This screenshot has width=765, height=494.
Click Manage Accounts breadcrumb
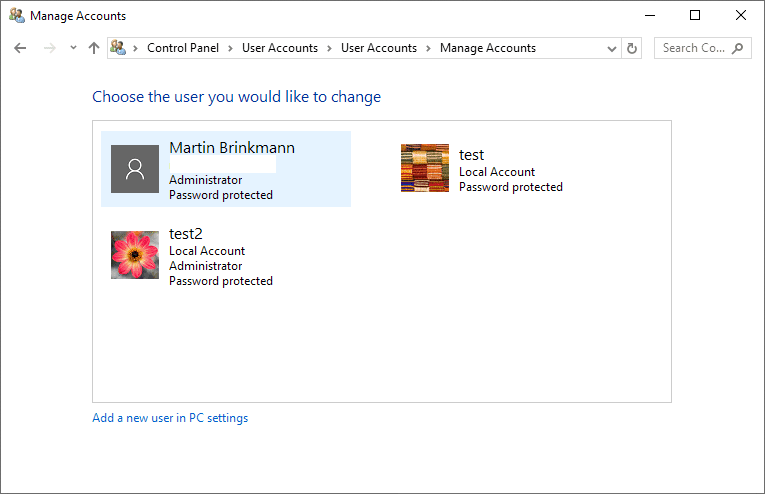488,48
